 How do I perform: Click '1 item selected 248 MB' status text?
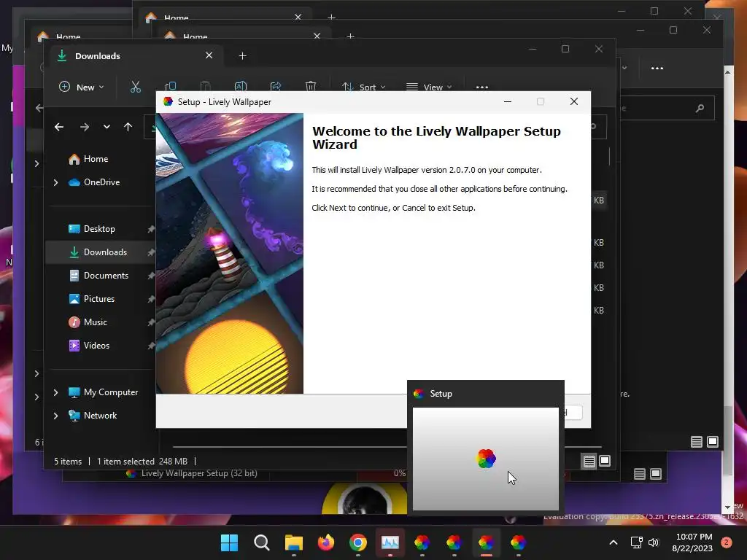pos(142,462)
